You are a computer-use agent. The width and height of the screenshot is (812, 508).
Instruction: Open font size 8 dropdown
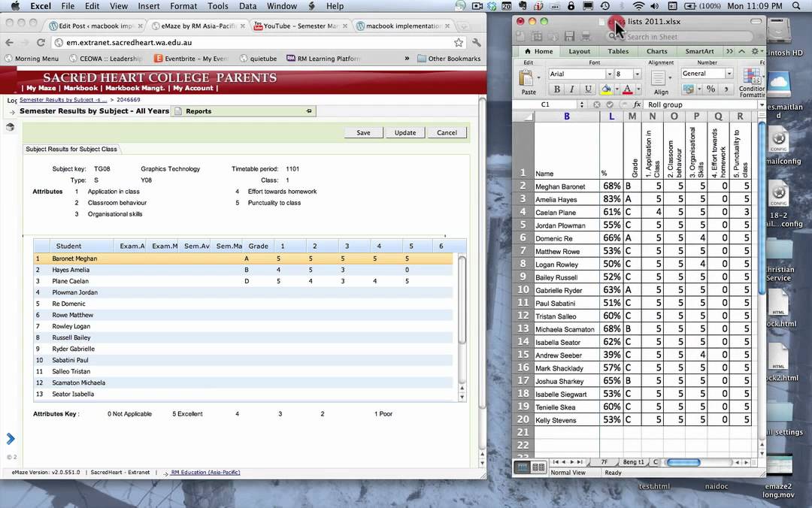click(637, 74)
